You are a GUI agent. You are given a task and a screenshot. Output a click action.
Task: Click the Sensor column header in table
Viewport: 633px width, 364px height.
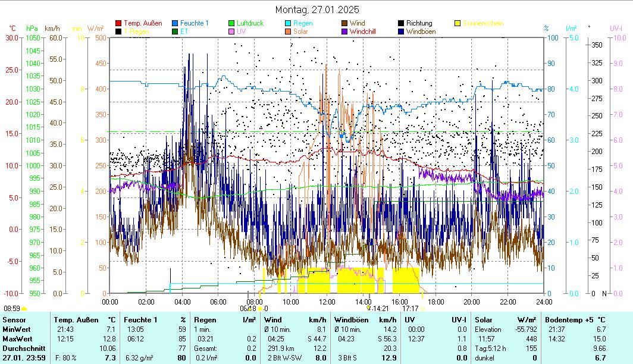14,320
